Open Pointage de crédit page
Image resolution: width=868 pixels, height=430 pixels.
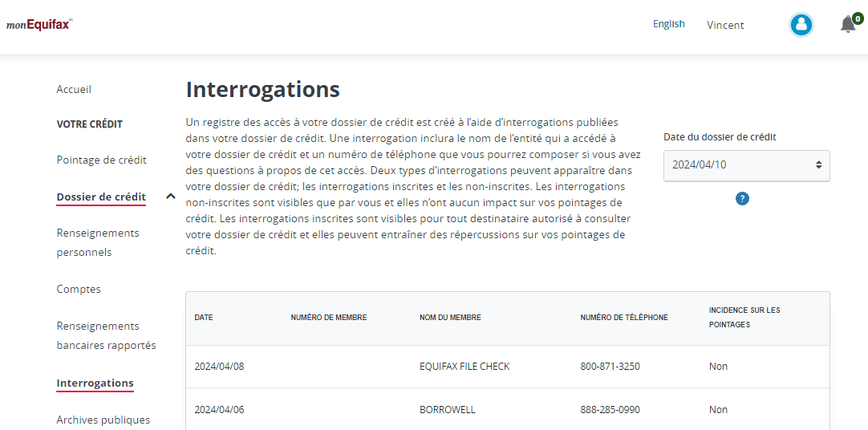pos(101,160)
